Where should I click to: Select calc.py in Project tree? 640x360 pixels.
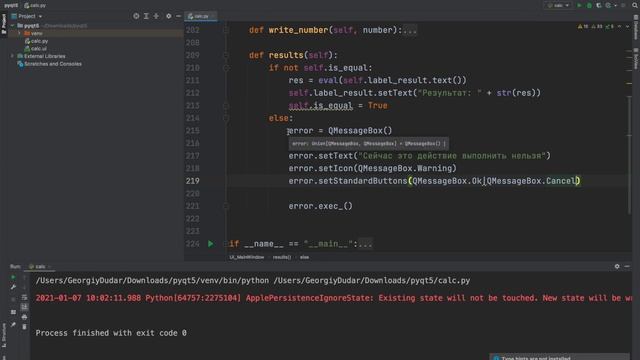coord(36,41)
